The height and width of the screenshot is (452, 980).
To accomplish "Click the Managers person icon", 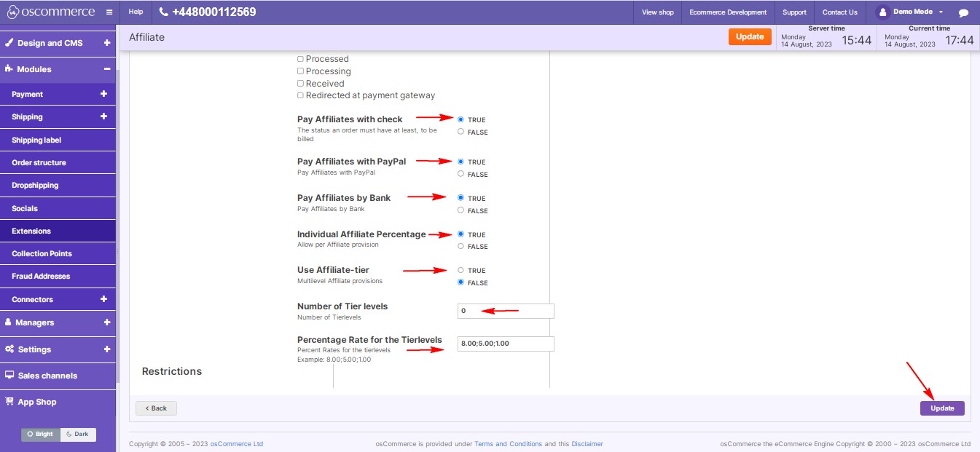I will pyautogui.click(x=9, y=322).
